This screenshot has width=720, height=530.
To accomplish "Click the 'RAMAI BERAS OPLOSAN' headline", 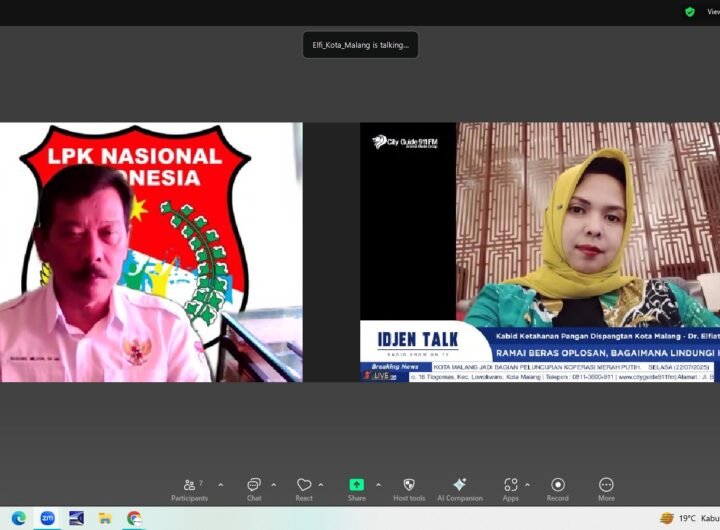I will point(608,353).
